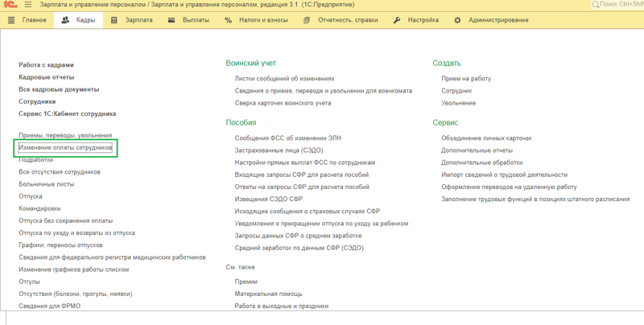Open the hamburger main menu
The width and height of the screenshot is (644, 325).
pos(28,5)
